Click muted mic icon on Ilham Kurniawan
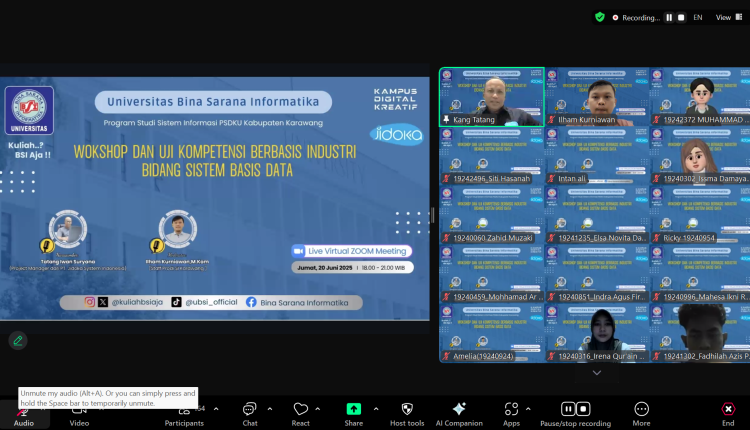750x430 pixels. click(x=551, y=120)
